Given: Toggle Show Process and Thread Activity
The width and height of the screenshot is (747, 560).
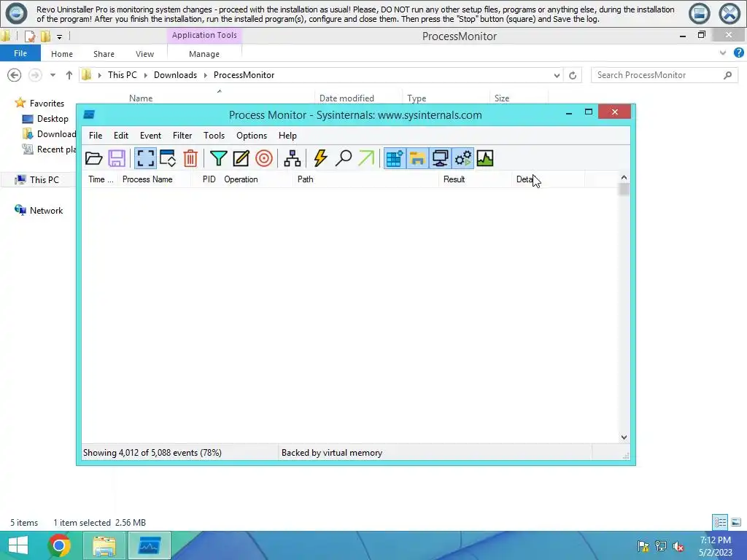Looking at the screenshot, I should pos(462,158).
